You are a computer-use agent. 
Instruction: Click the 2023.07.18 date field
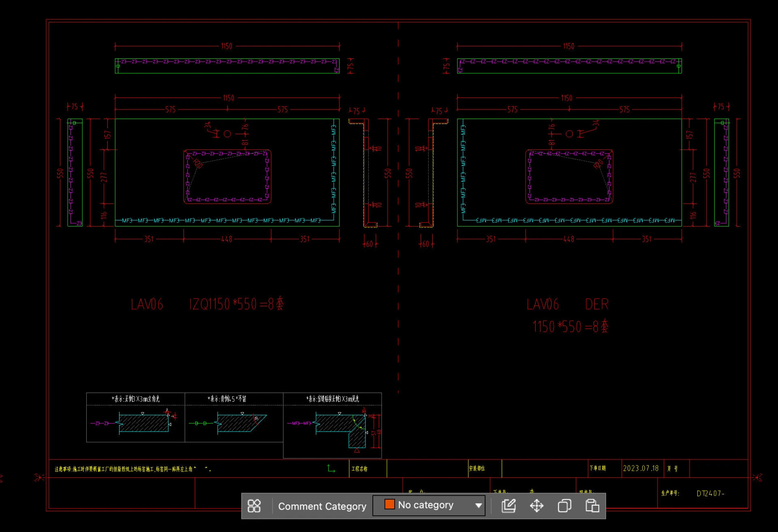[x=641, y=468]
